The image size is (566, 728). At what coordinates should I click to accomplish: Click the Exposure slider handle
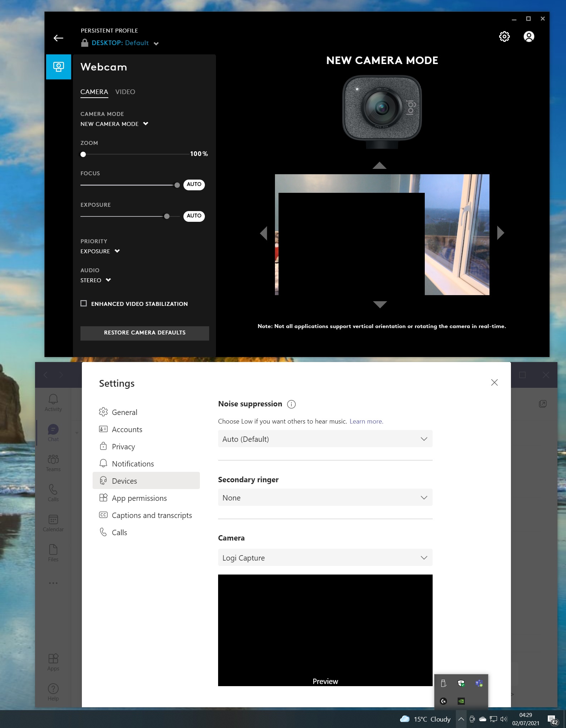click(x=167, y=216)
